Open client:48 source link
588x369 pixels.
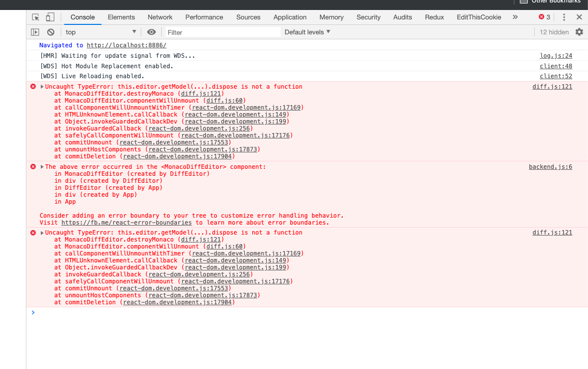(556, 66)
